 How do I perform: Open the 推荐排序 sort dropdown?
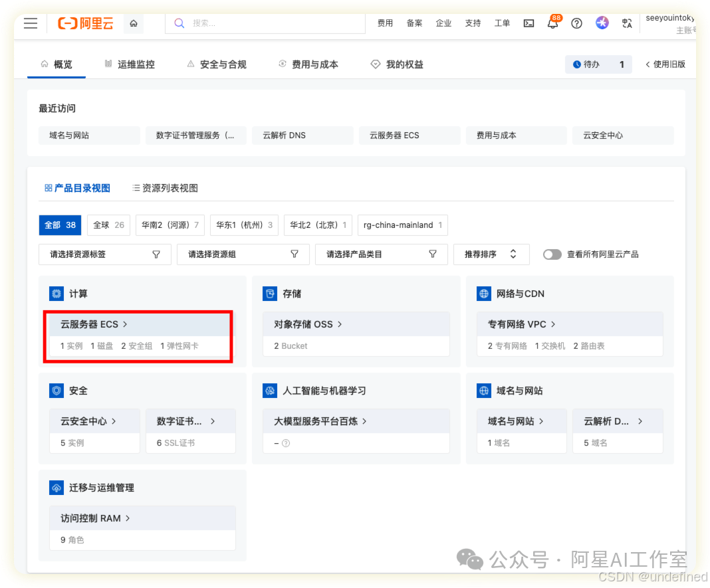[x=491, y=254]
